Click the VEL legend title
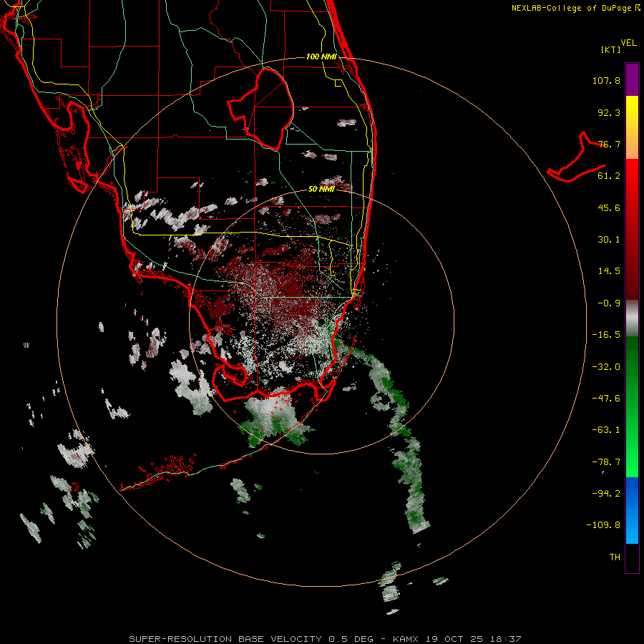This screenshot has width=644, height=644. pyautogui.click(x=628, y=43)
